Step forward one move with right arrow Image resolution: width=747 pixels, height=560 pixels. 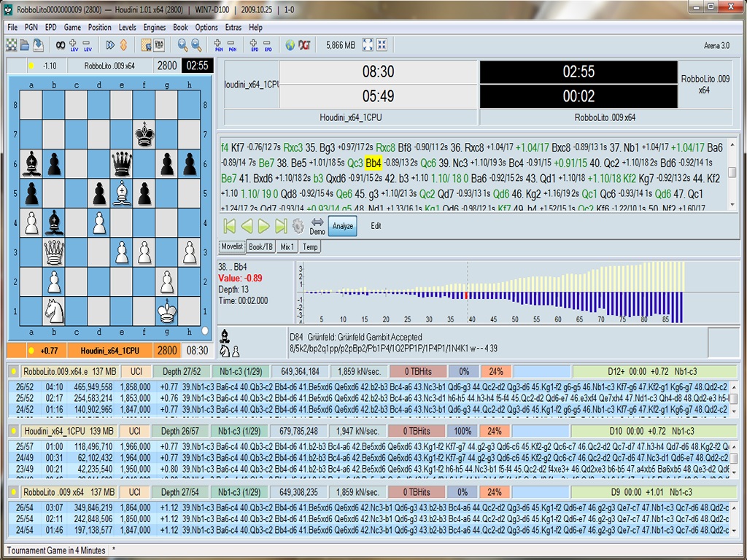point(264,226)
